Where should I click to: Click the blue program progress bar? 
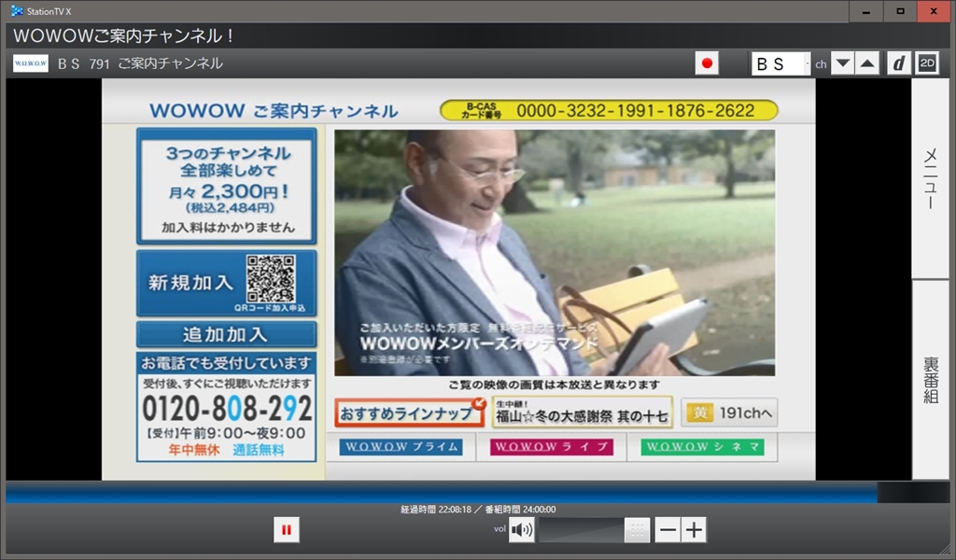tap(442, 493)
